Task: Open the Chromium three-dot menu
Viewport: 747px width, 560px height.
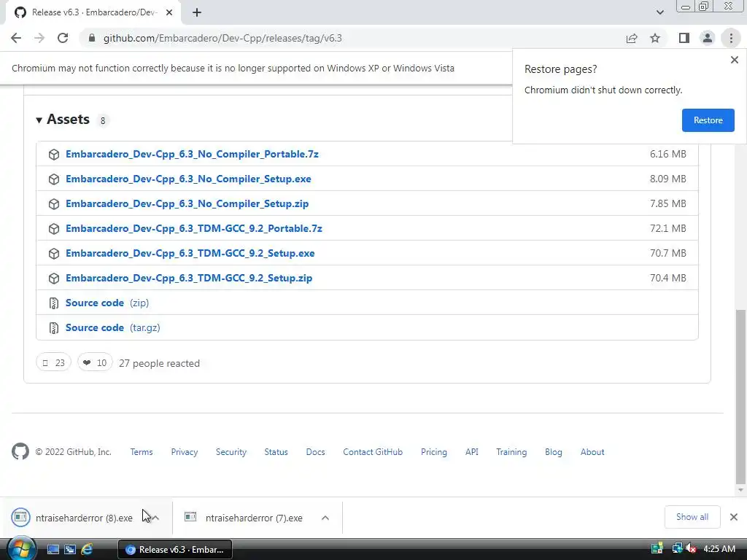Action: pos(731,38)
